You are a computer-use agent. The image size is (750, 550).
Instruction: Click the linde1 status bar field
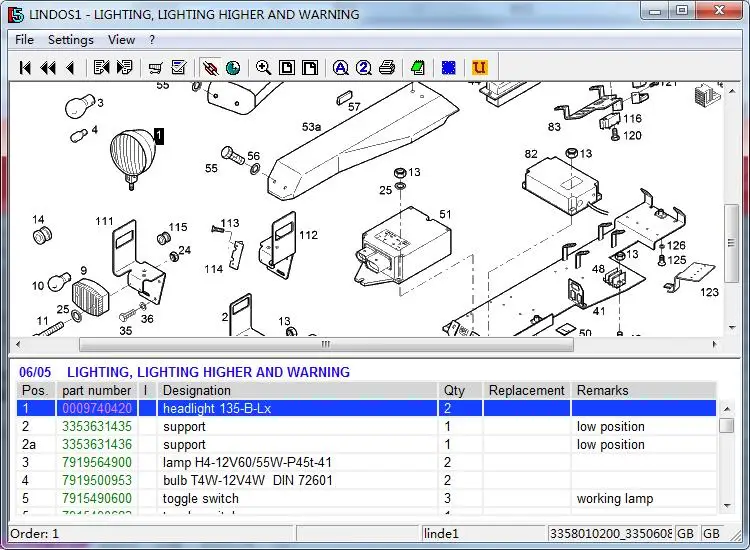tap(484, 533)
